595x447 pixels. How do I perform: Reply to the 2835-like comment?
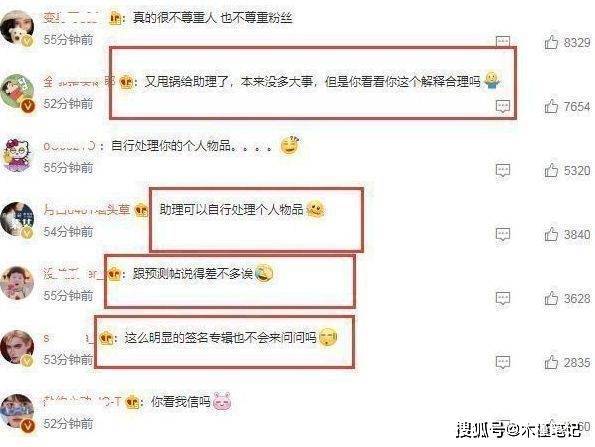coord(503,363)
